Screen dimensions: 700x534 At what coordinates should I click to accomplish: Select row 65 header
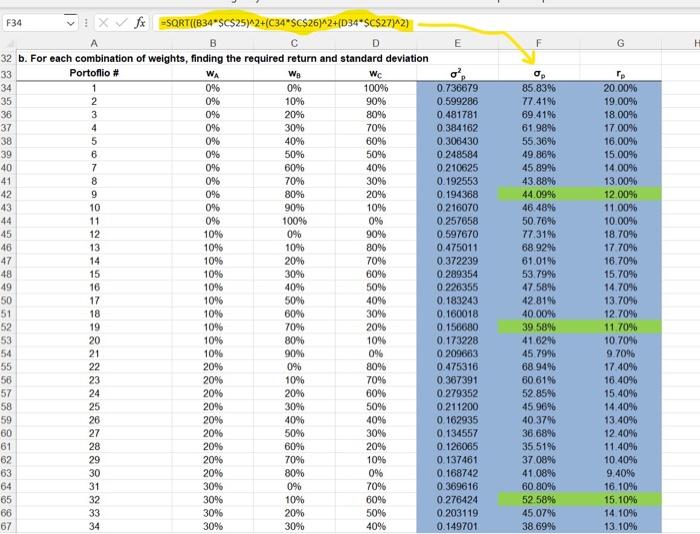click(x=7, y=500)
